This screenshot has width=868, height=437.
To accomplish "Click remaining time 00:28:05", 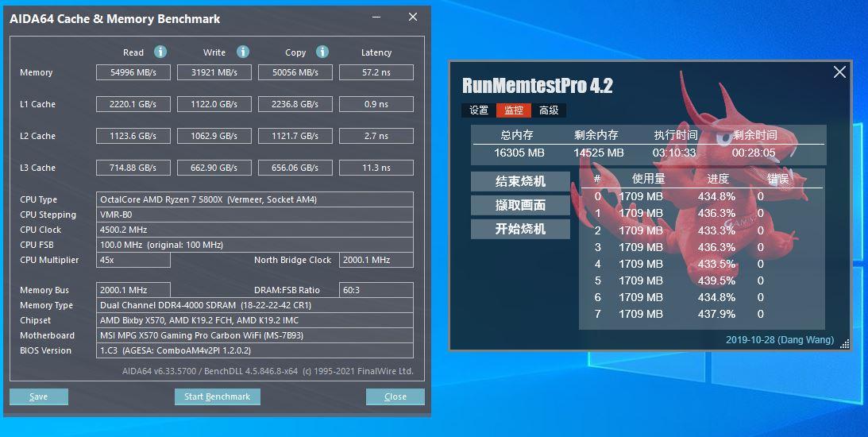I will pyautogui.click(x=754, y=153).
